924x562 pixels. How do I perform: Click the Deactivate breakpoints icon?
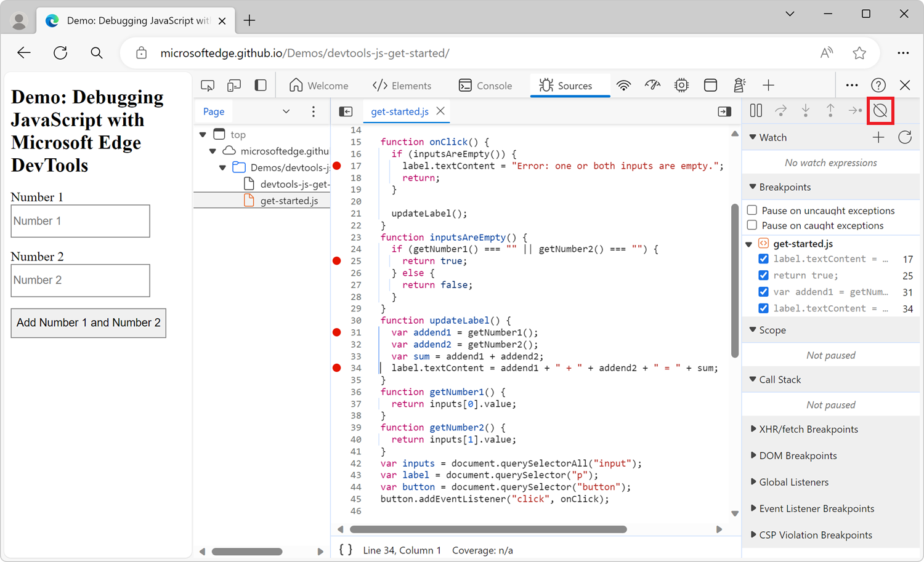(880, 111)
